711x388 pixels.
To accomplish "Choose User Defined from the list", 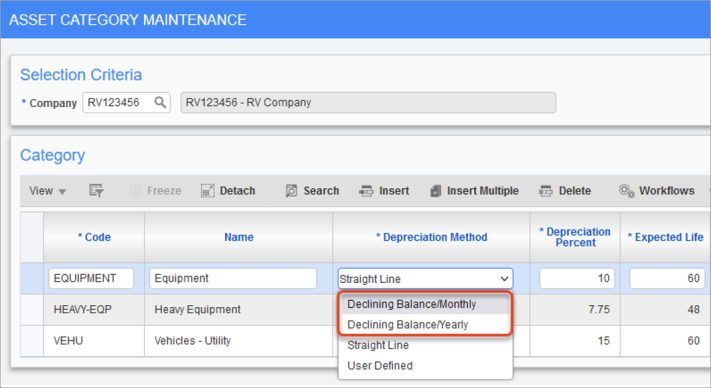I will tap(425, 365).
